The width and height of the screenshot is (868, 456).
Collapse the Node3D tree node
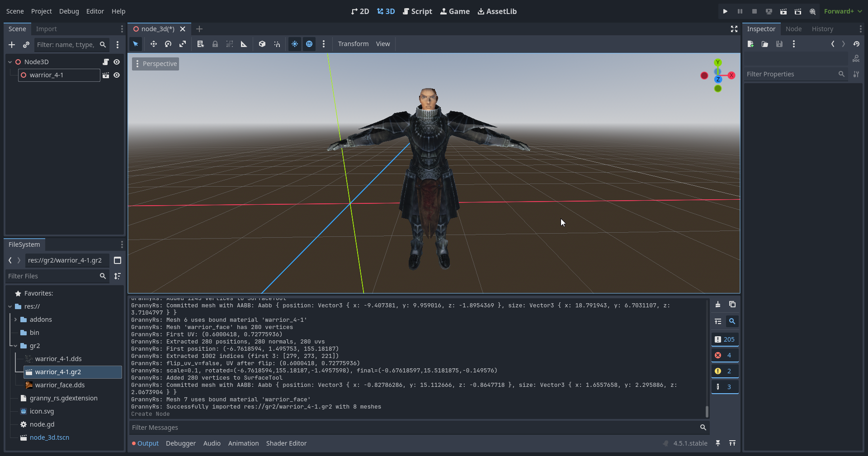(x=10, y=62)
